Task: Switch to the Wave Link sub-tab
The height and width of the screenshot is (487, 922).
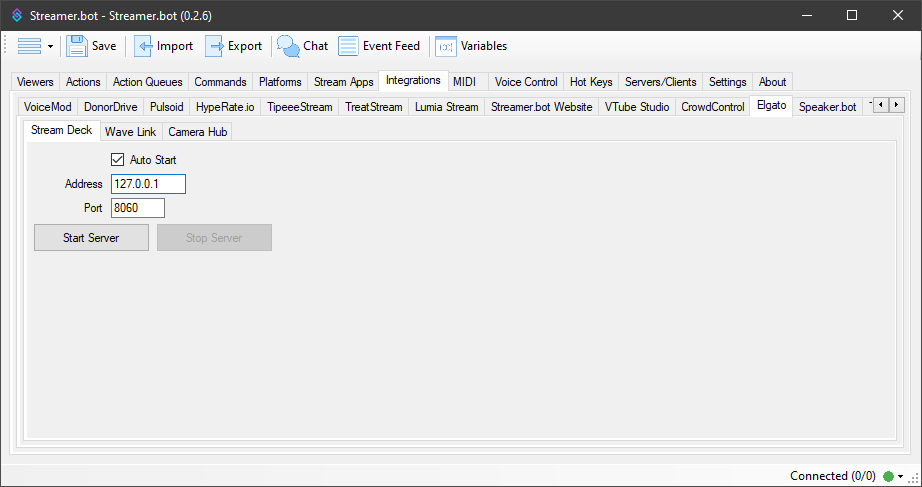Action: (131, 132)
